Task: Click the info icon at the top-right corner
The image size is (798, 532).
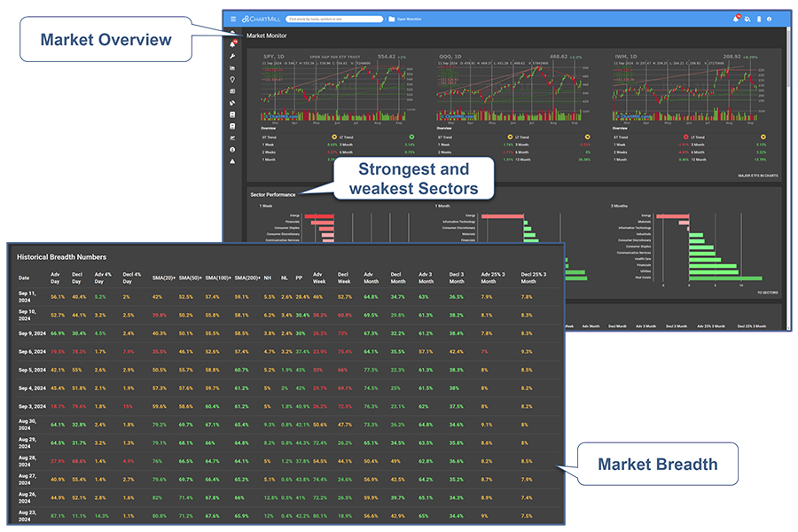Action: (769, 18)
